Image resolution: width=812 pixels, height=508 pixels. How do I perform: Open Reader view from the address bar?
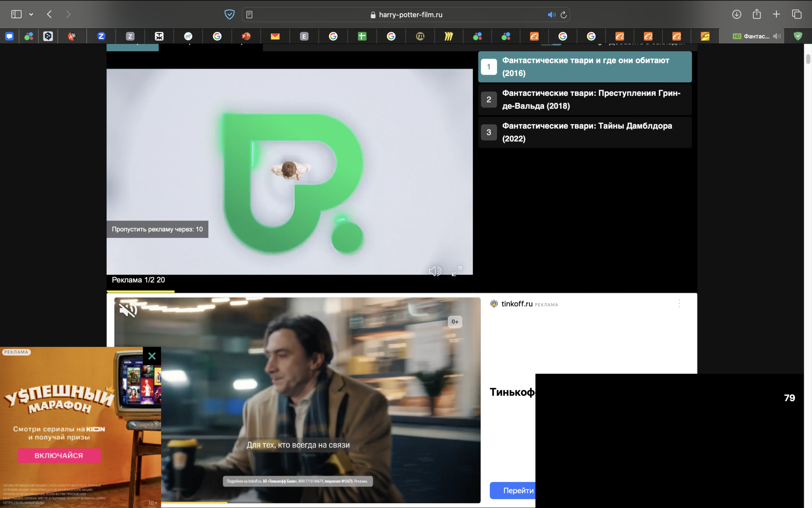pos(249,14)
